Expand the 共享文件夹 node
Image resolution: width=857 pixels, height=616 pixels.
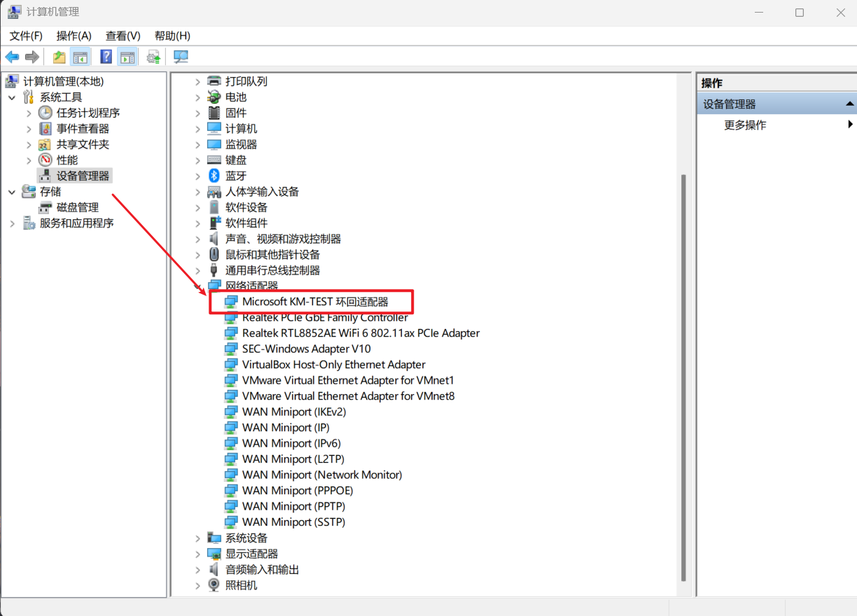point(29,144)
